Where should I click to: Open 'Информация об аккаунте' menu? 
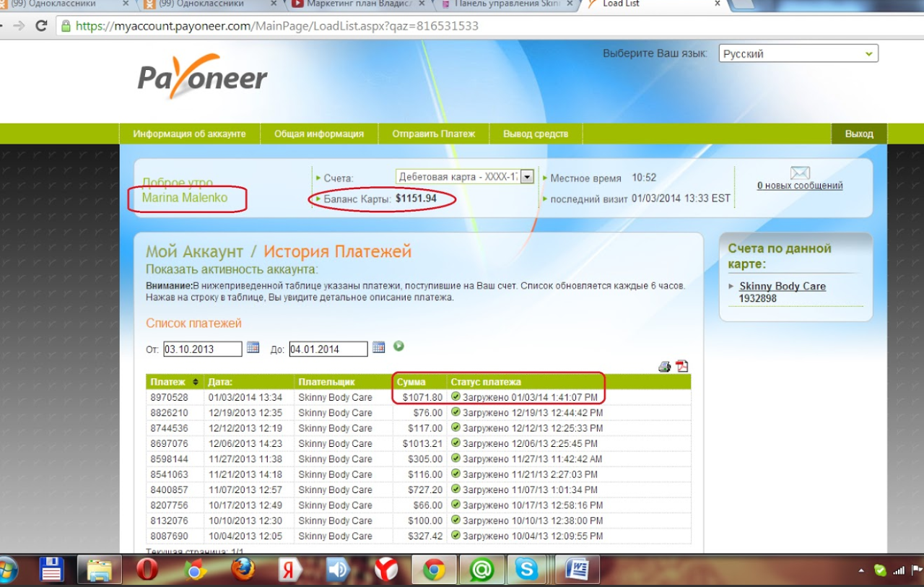(x=189, y=134)
